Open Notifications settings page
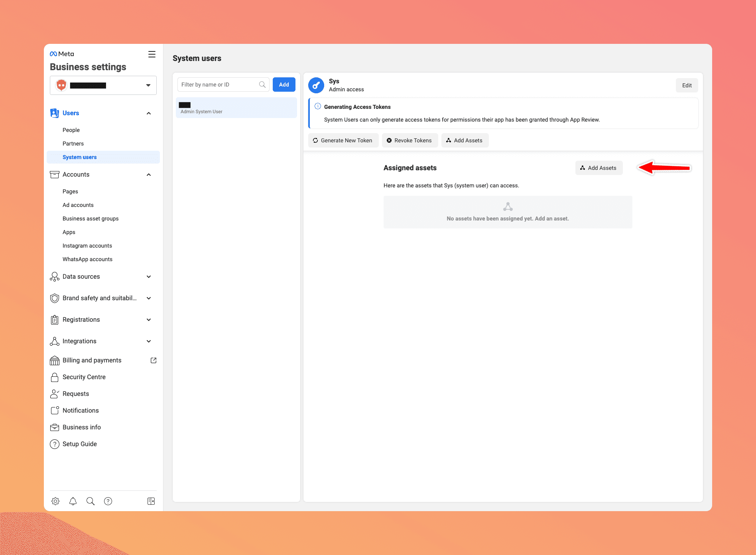The width and height of the screenshot is (756, 555). coord(81,411)
